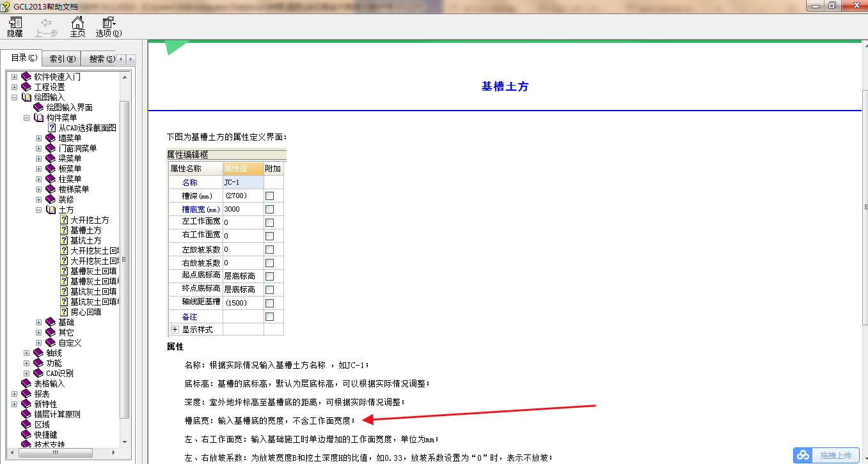This screenshot has width=868, height=464.
Task: Tick the checkbox in the 左放坡系数 row
Action: click(x=269, y=249)
